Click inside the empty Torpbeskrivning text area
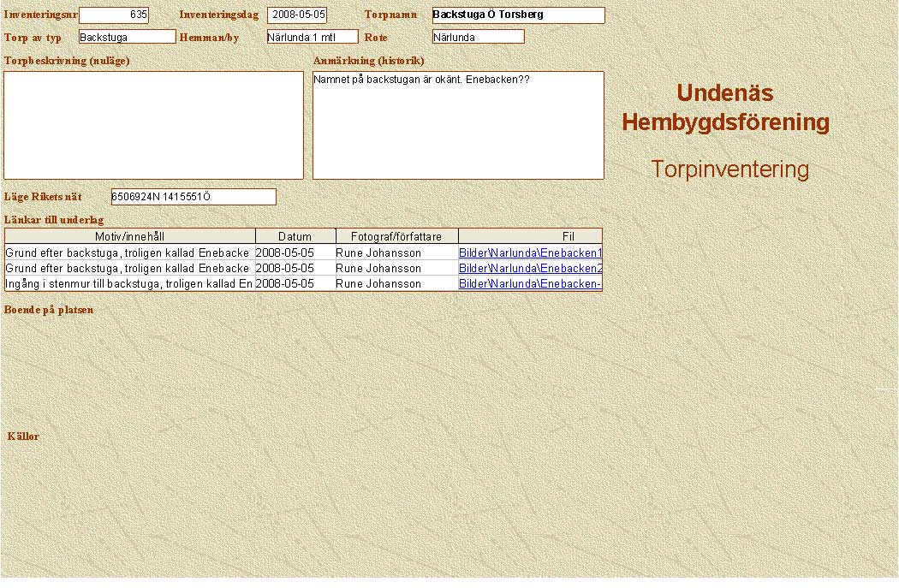This screenshot has height=588, width=899. (x=154, y=125)
